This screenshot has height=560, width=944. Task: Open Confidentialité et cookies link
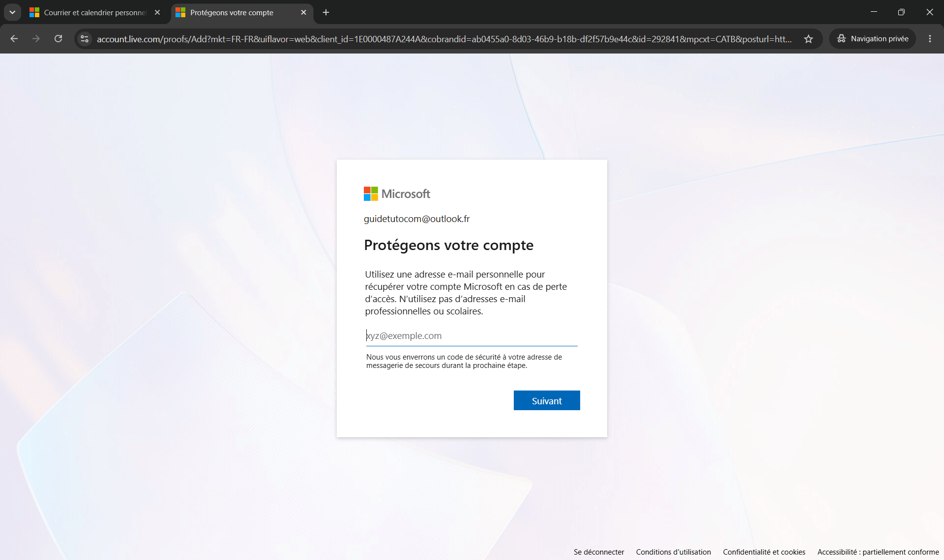pos(764,552)
